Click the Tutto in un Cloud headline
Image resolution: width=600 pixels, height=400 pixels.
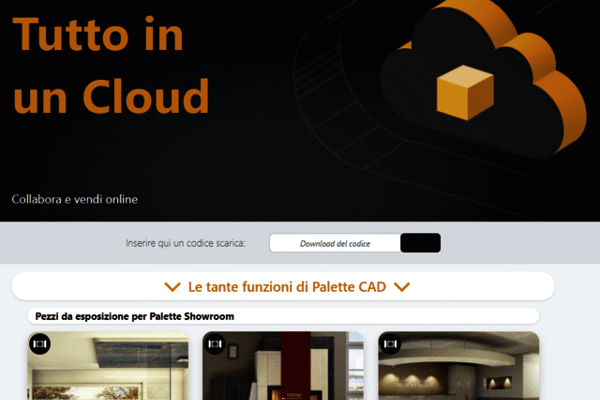pos(111,65)
